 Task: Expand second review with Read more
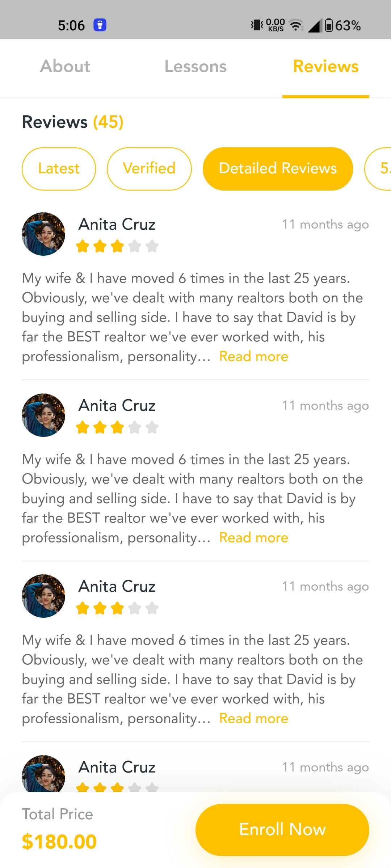pyautogui.click(x=254, y=538)
